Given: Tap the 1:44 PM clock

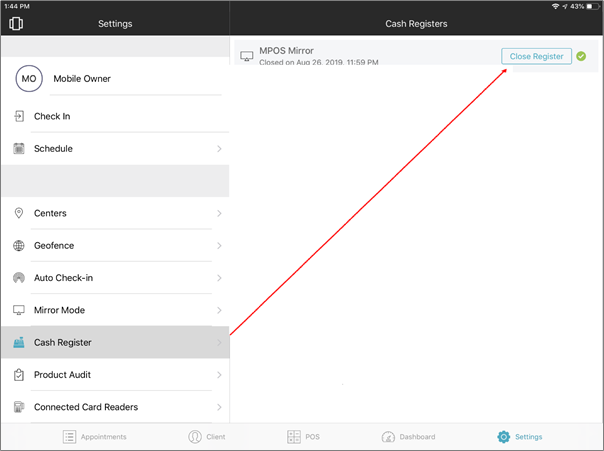Looking at the screenshot, I should pos(17,6).
